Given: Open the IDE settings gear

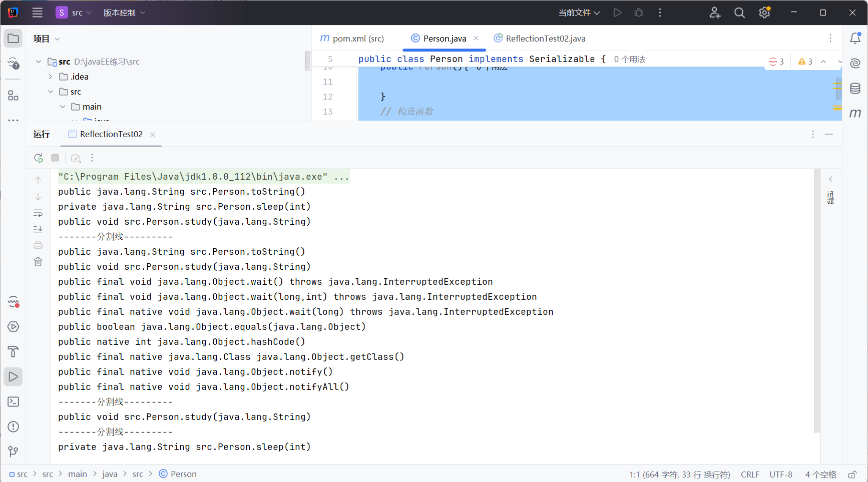Looking at the screenshot, I should click(x=764, y=13).
